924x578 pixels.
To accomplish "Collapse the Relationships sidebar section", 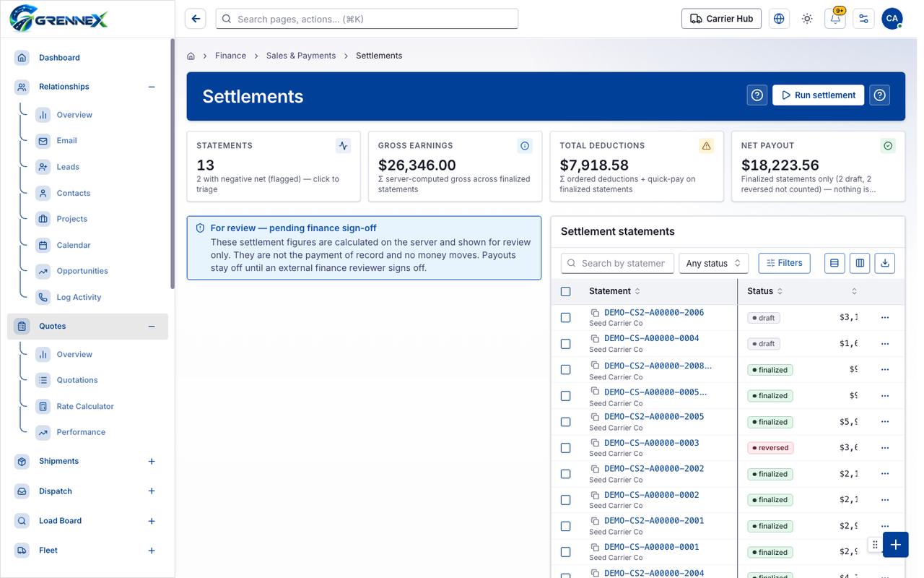I will (152, 87).
